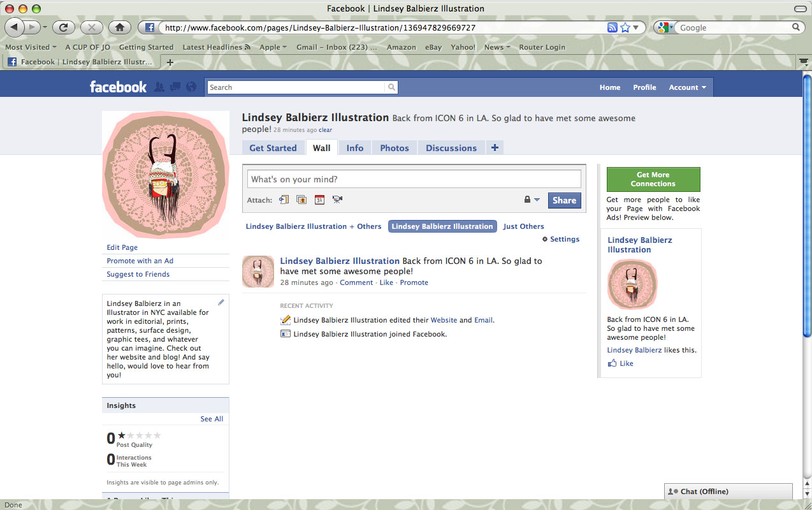Open Profile in Facebook header

click(644, 87)
